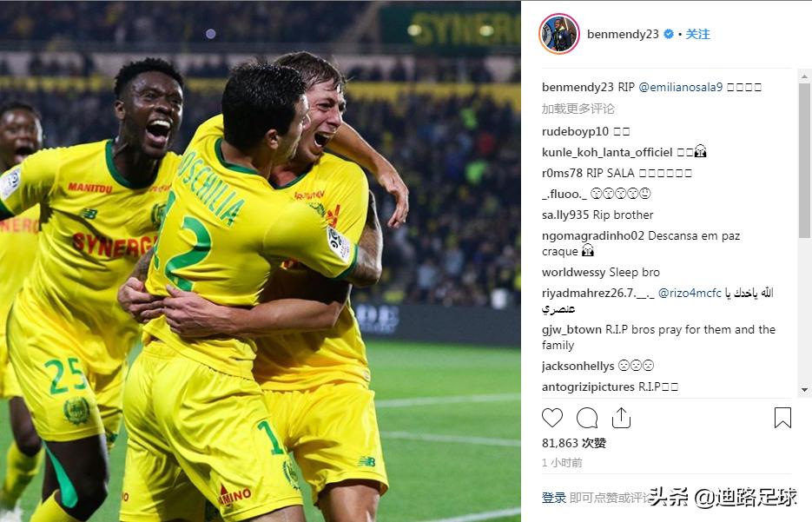Image resolution: width=812 pixels, height=522 pixels.
Task: Open the benmendy23 username in header
Action: (x=623, y=34)
